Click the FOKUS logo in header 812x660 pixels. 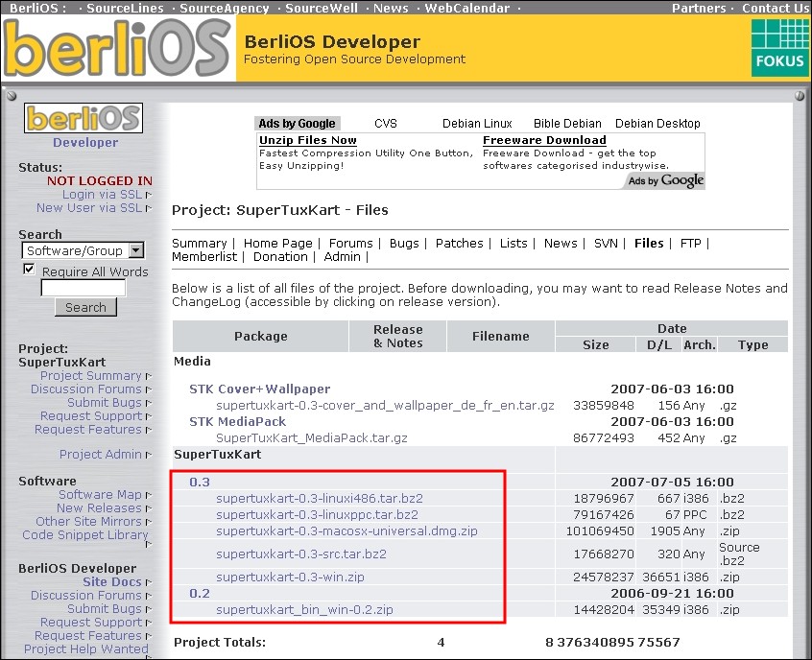780,48
